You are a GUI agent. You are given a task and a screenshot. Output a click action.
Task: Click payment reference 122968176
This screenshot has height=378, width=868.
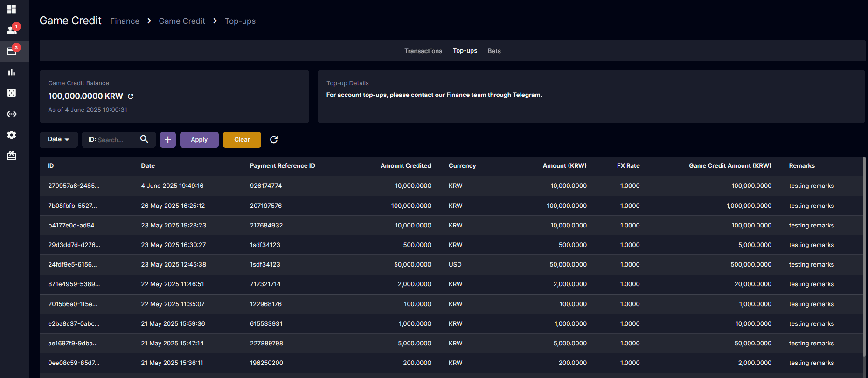(x=266, y=304)
